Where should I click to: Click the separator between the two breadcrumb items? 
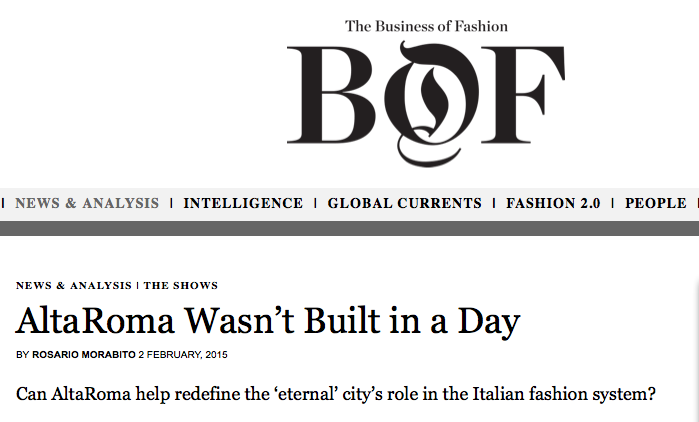[x=138, y=285]
